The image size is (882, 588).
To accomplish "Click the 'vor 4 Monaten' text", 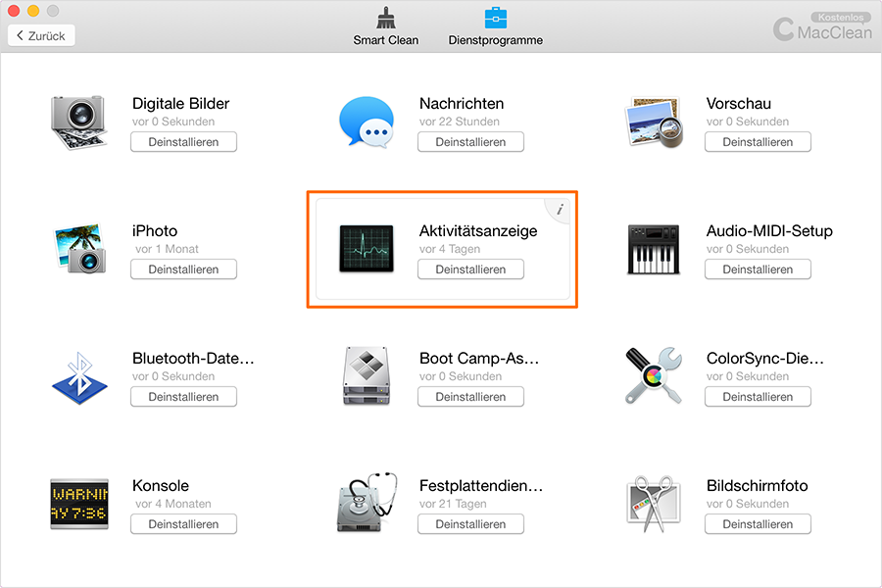I will (172, 504).
